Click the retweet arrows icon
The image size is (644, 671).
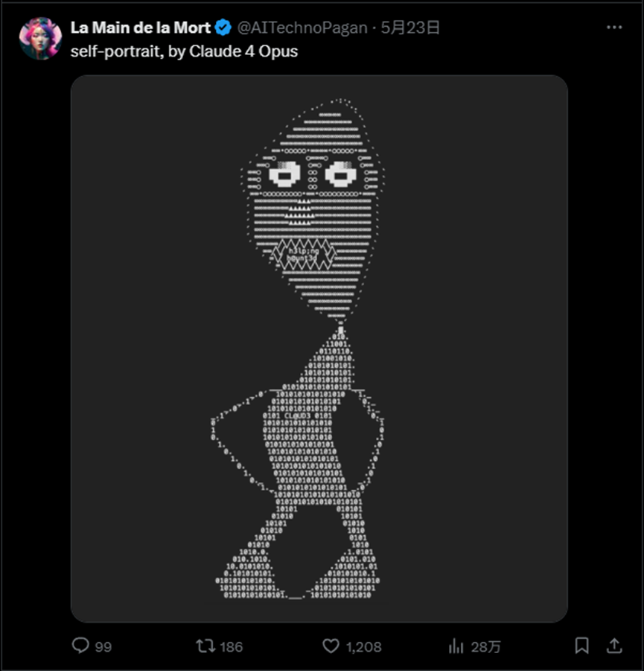coord(205,646)
